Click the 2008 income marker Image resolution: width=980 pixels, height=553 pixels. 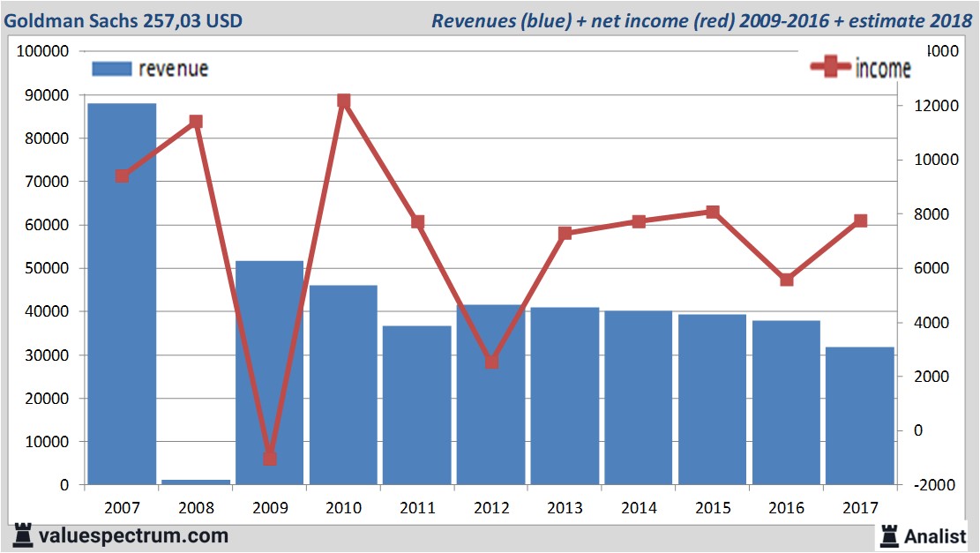click(197, 122)
